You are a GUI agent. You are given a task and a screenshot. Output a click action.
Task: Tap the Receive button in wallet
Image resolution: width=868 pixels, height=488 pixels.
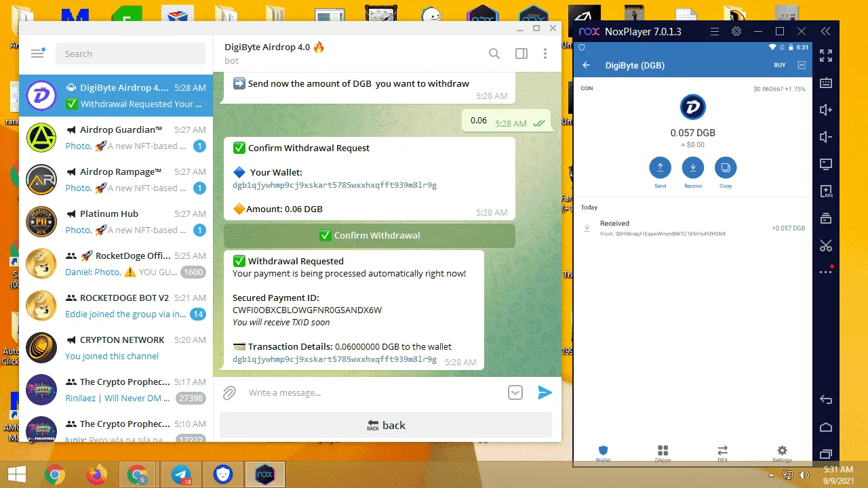692,167
